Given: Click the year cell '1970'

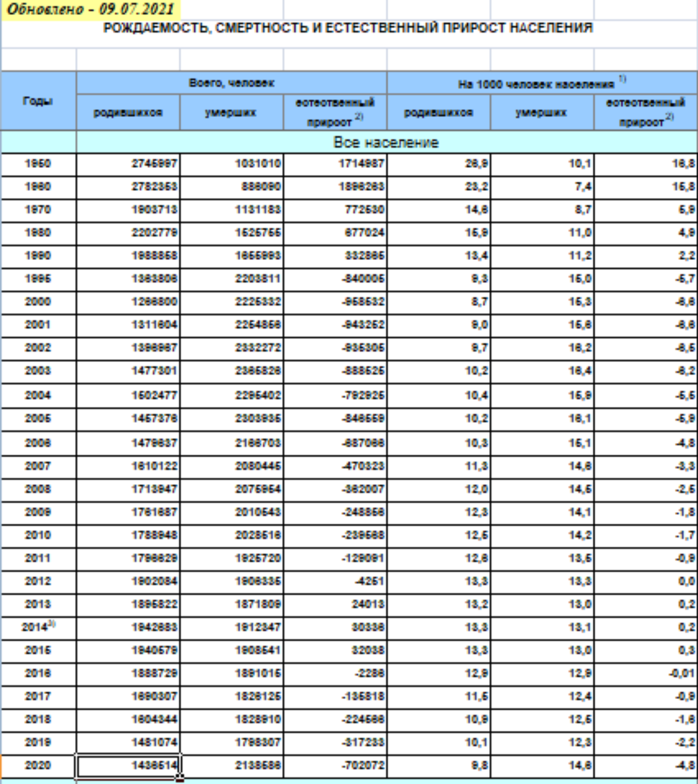Looking at the screenshot, I should pos(38,210).
